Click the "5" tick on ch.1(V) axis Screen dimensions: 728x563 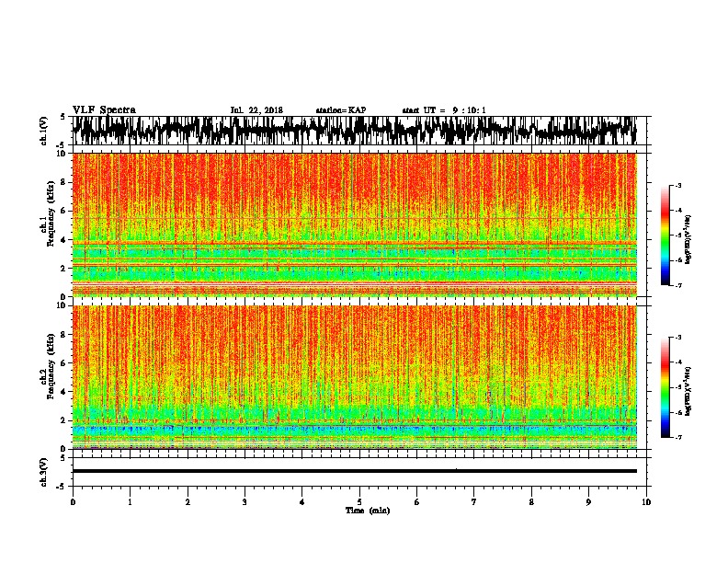[x=63, y=117]
